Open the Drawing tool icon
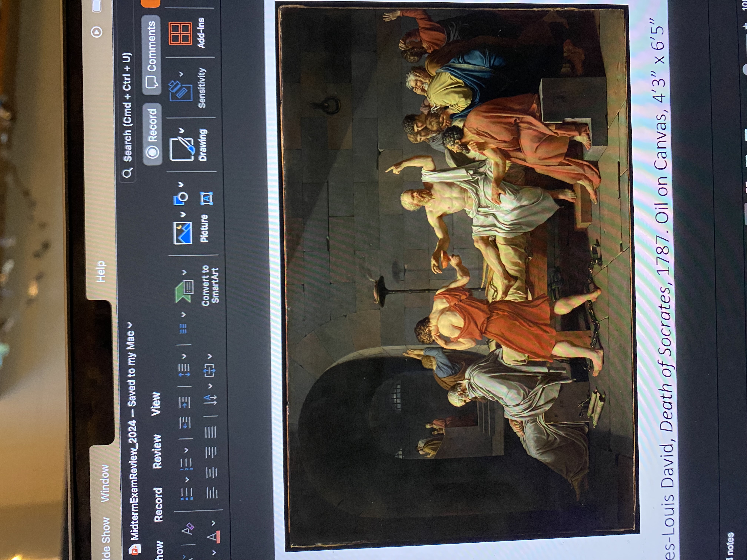 tap(182, 149)
